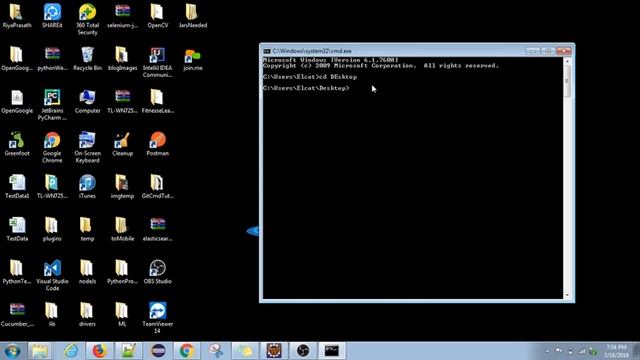Open the lib folder
This screenshot has height=360, width=640.
(x=51, y=314)
